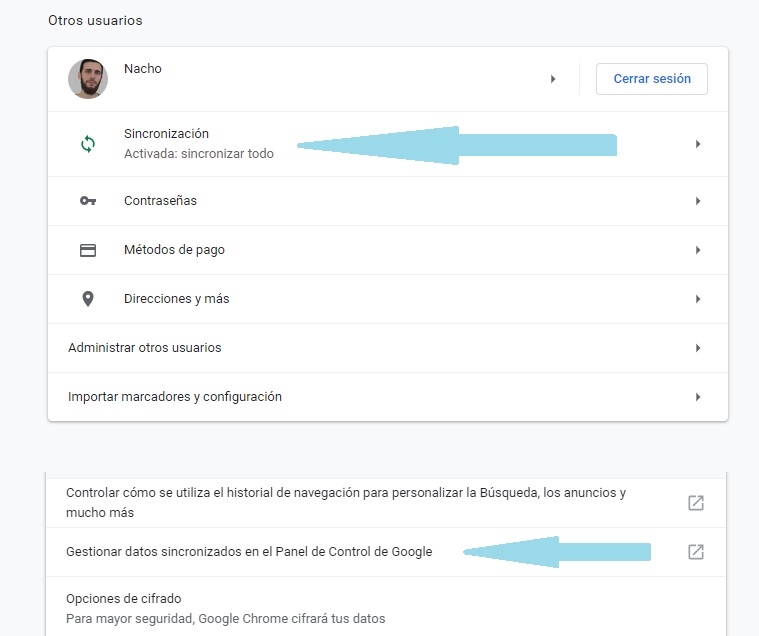759x636 pixels.
Task: Click the Direcciones location pin icon
Action: pyautogui.click(x=88, y=299)
